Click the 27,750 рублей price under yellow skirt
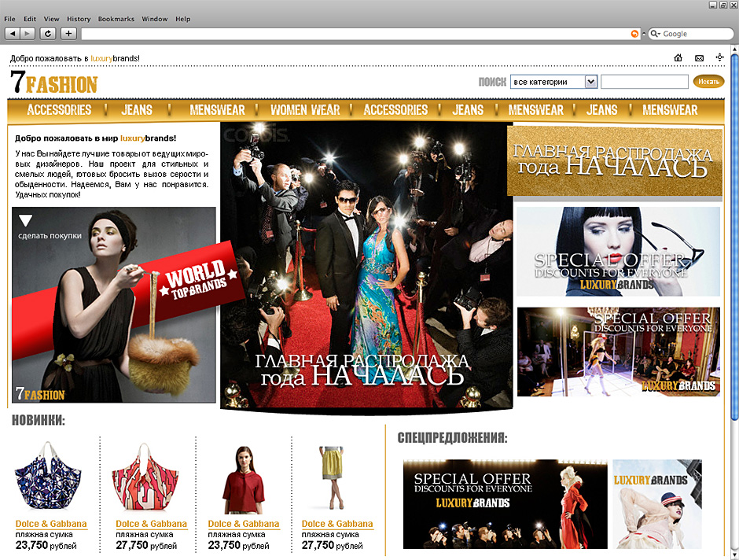 tap(332, 545)
